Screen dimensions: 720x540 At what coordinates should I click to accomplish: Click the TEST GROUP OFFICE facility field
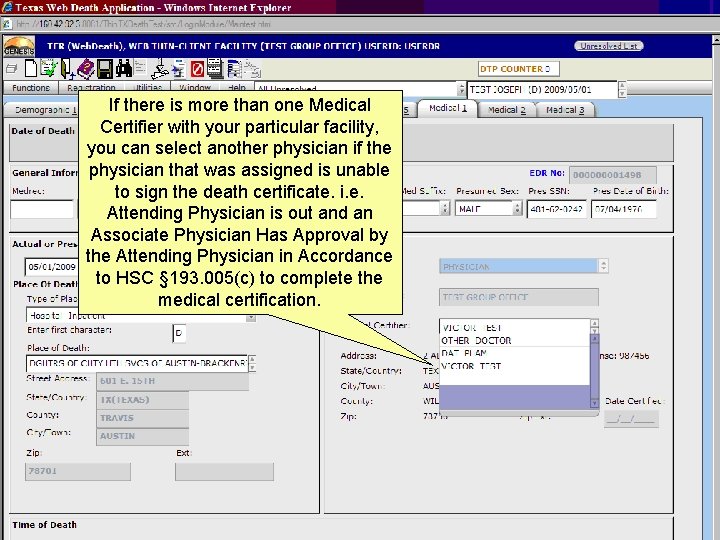click(x=519, y=297)
